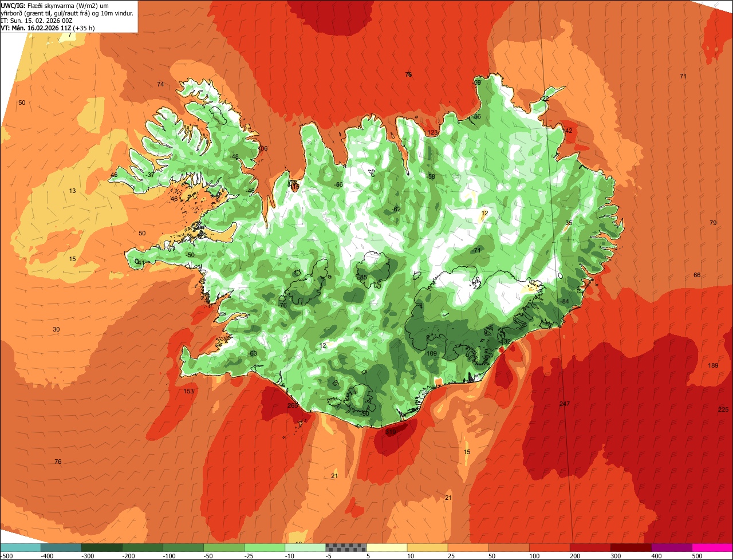This screenshot has height=560, width=733.
Task: Click the map value '225' at the right edge
Action: [x=723, y=409]
